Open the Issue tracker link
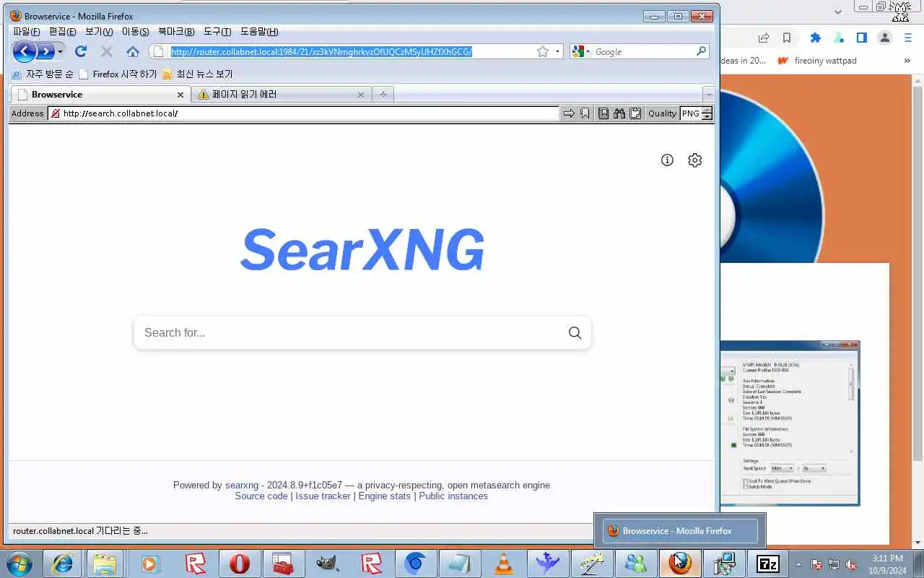This screenshot has width=924, height=578. tap(323, 496)
